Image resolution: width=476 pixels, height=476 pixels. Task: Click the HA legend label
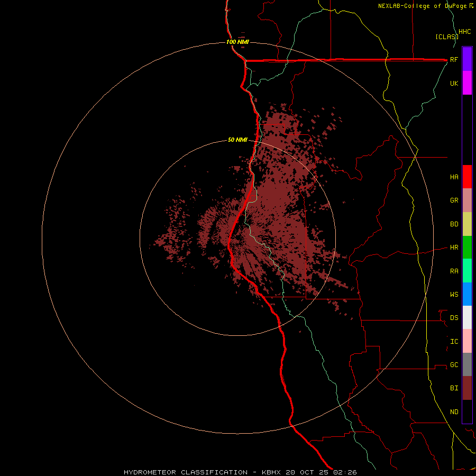454,177
